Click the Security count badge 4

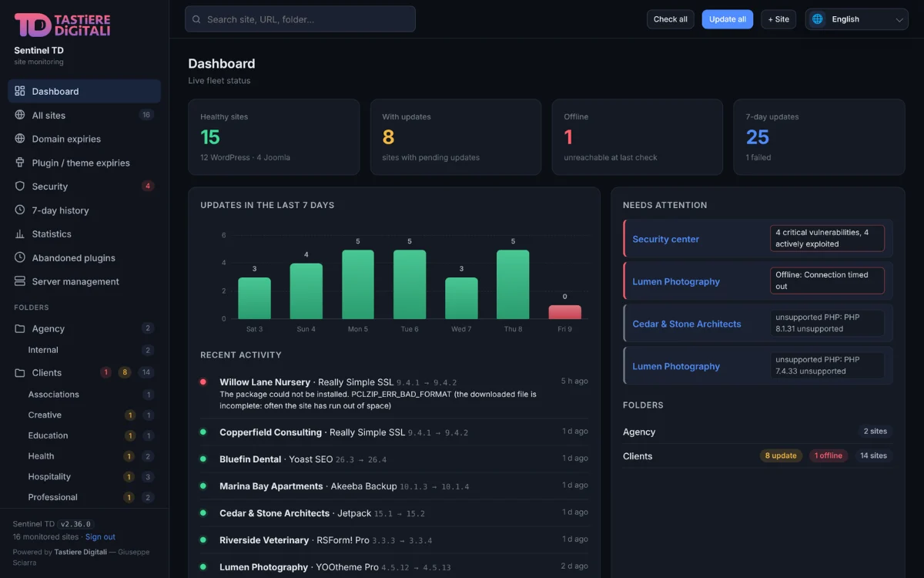pyautogui.click(x=148, y=186)
